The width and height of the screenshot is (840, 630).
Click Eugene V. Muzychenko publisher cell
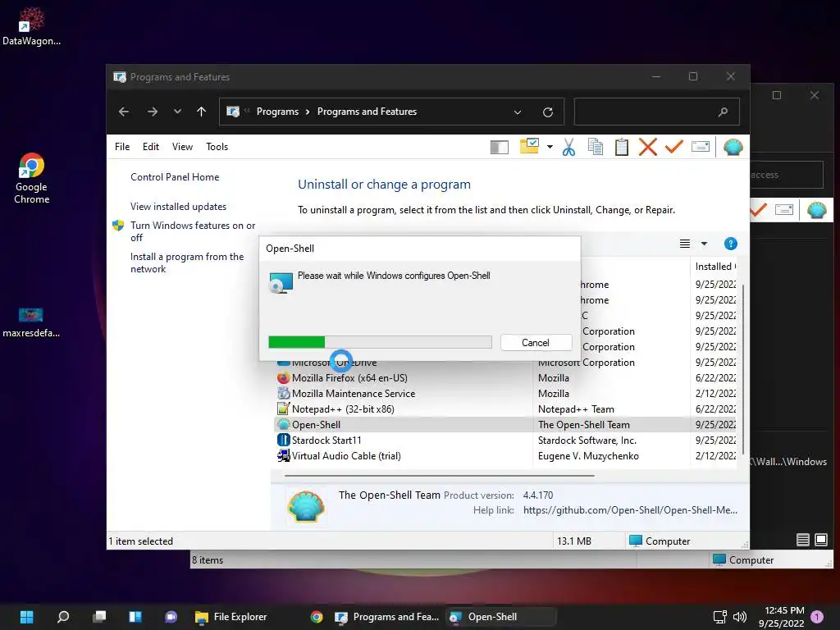tap(588, 456)
